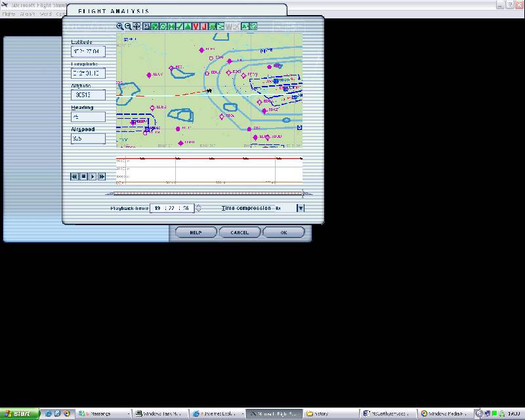Toggle airports display on the map
The width and height of the screenshot is (525, 420).
[155, 26]
